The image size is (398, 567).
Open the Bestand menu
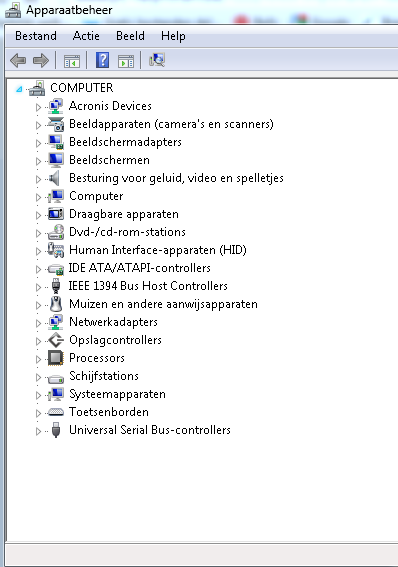36,36
